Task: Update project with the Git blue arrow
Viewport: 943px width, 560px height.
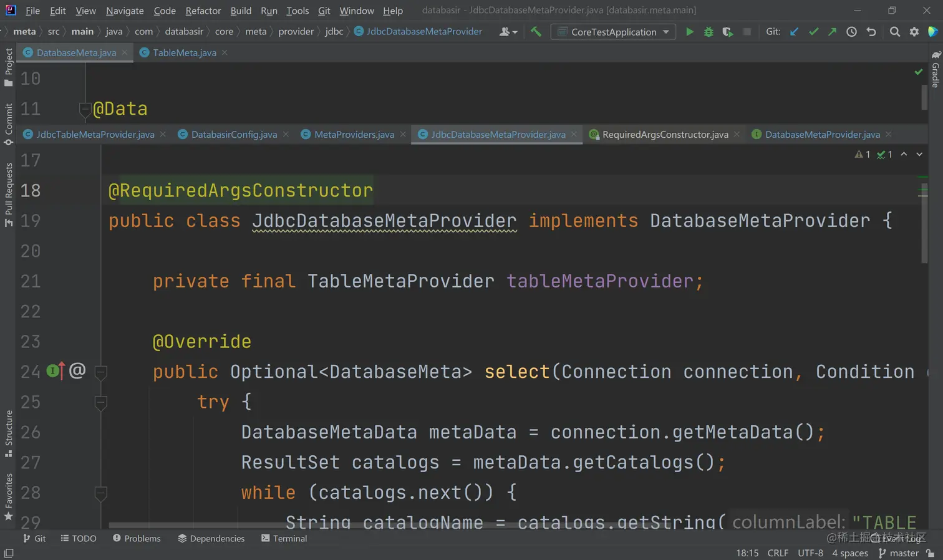Action: click(794, 32)
